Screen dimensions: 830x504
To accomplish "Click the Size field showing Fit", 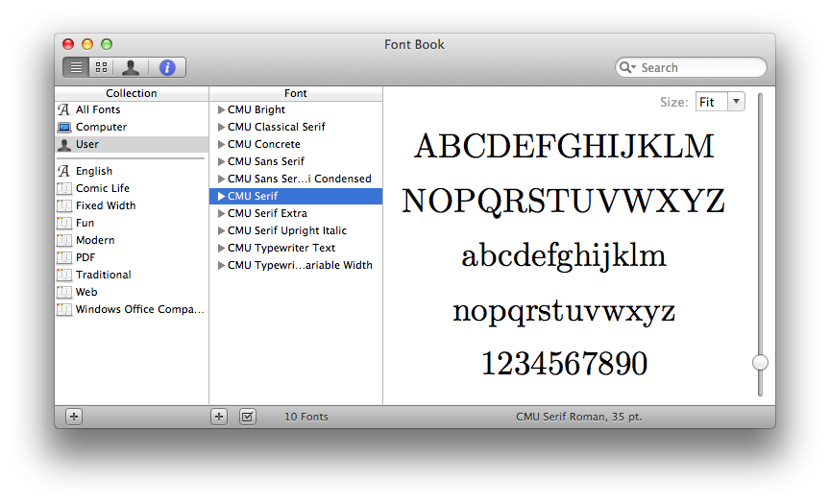I will tap(712, 102).
